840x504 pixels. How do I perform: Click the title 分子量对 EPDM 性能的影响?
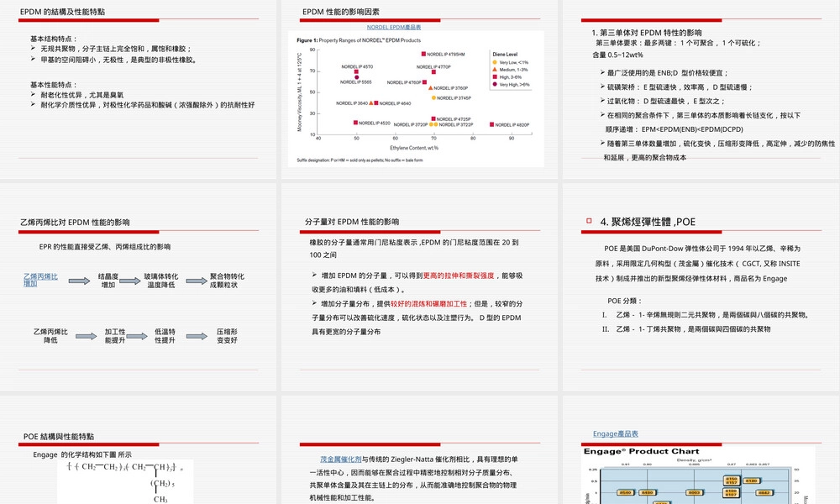(x=352, y=222)
